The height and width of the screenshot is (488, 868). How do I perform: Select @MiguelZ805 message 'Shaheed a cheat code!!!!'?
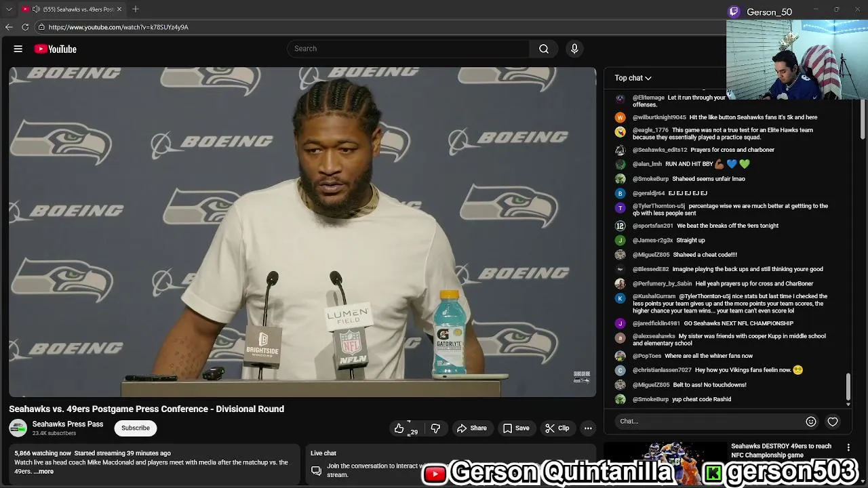705,255
